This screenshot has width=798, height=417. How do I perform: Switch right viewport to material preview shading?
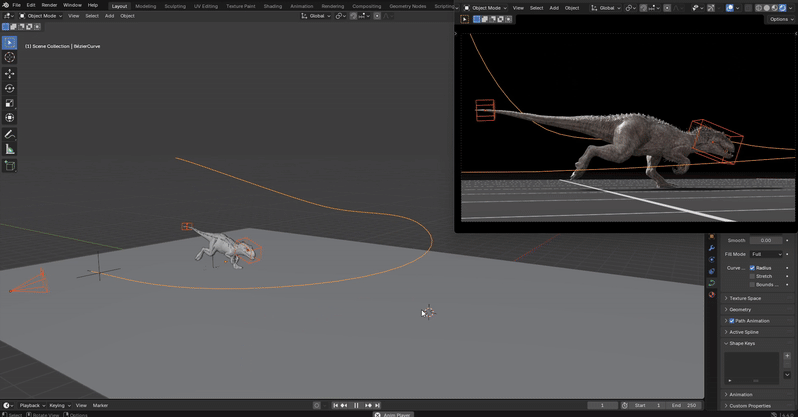pos(775,8)
